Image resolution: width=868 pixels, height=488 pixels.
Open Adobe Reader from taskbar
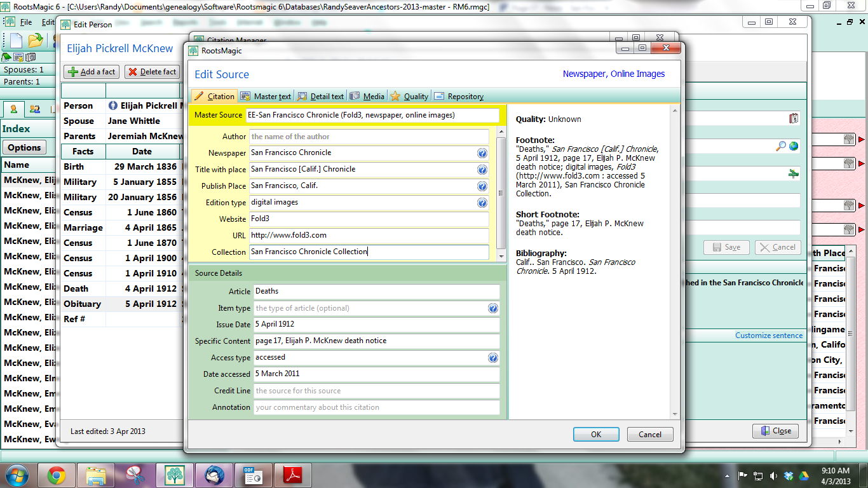point(293,475)
